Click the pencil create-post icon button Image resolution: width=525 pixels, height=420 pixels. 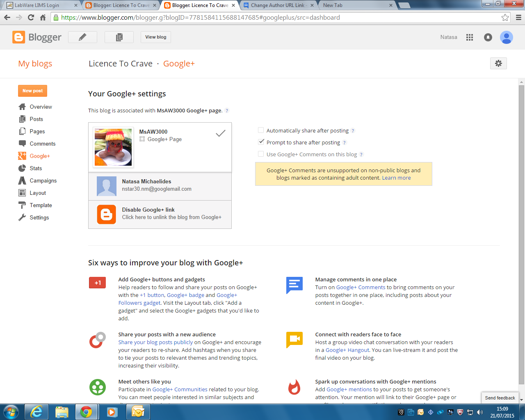tap(82, 37)
